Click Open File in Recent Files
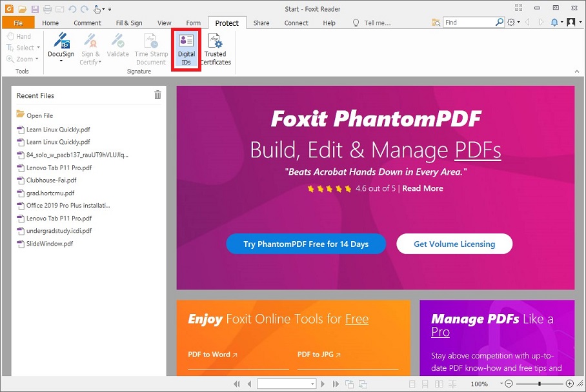 35,115
